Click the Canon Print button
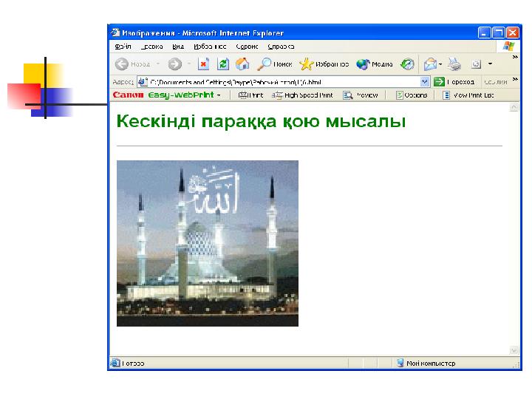This screenshot has width=532, height=399. pos(250,95)
